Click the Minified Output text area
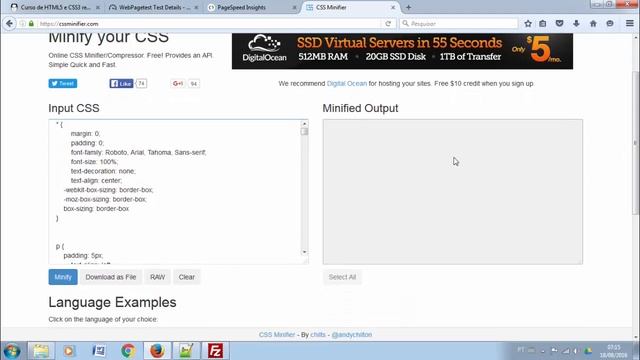The image size is (640, 360). click(x=453, y=192)
